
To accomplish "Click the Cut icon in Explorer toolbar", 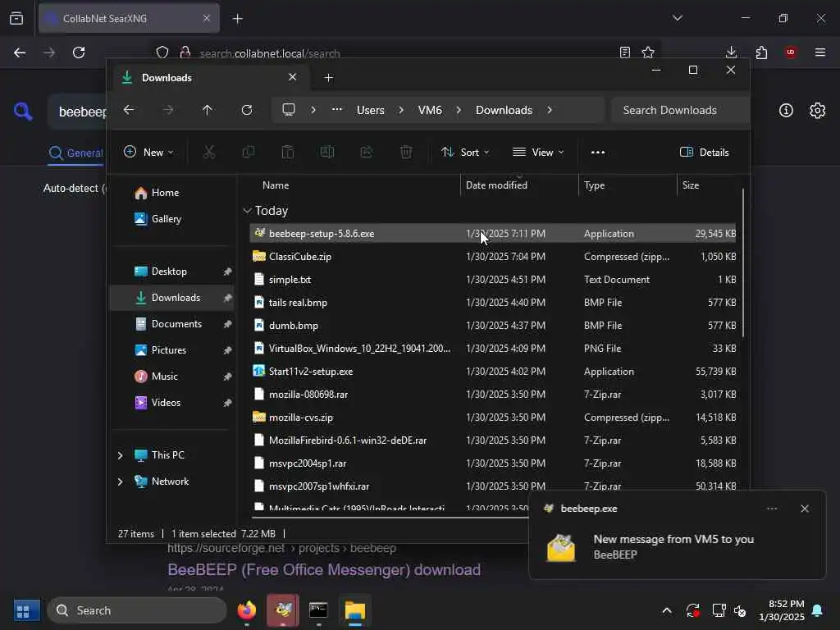I will coord(209,152).
